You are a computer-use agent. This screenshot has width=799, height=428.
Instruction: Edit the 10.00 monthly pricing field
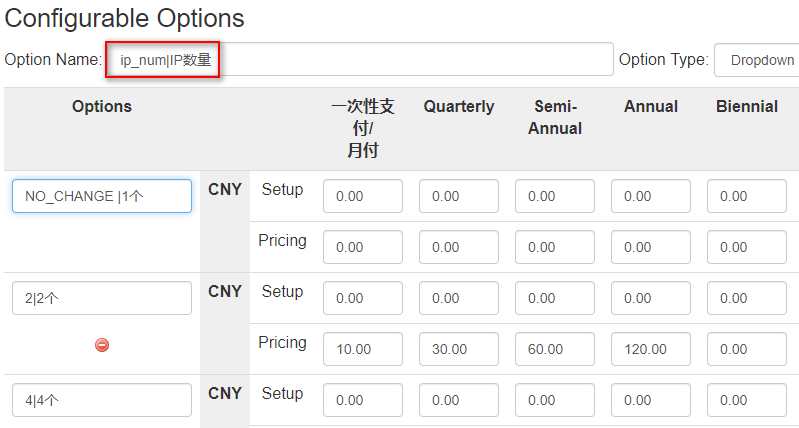(x=363, y=349)
